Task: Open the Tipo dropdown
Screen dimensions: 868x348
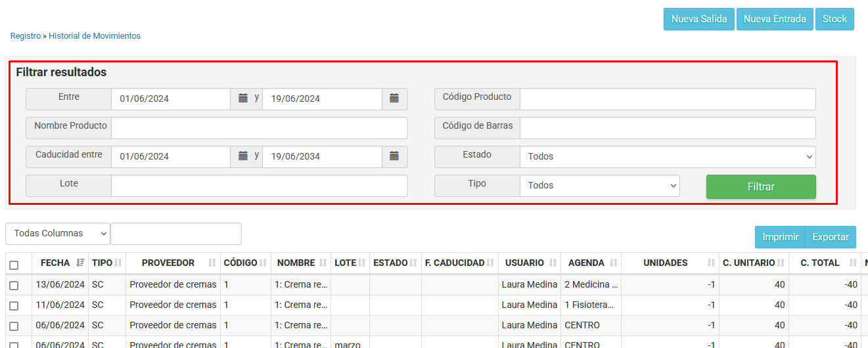Action: [600, 185]
